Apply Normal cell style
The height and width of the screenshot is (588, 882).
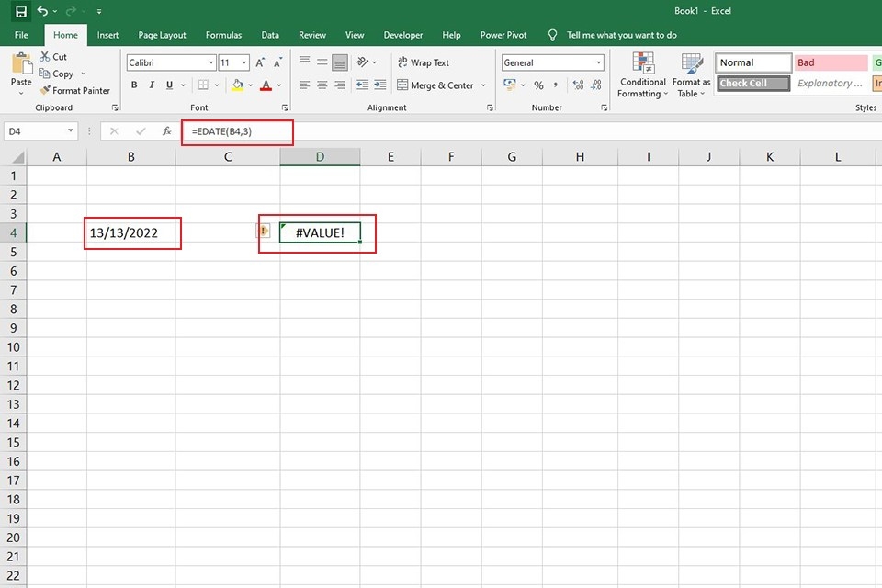(x=753, y=62)
